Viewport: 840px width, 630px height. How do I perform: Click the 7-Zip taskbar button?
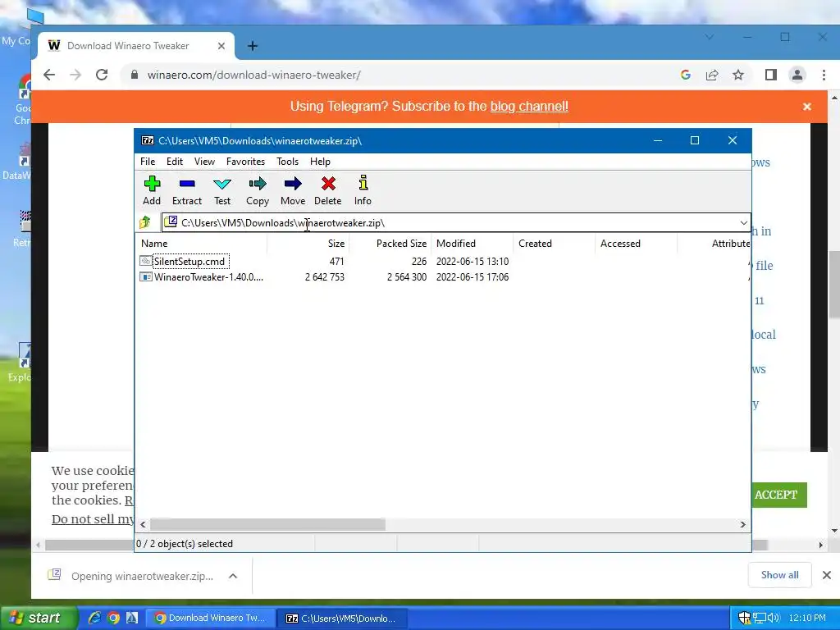tap(342, 618)
